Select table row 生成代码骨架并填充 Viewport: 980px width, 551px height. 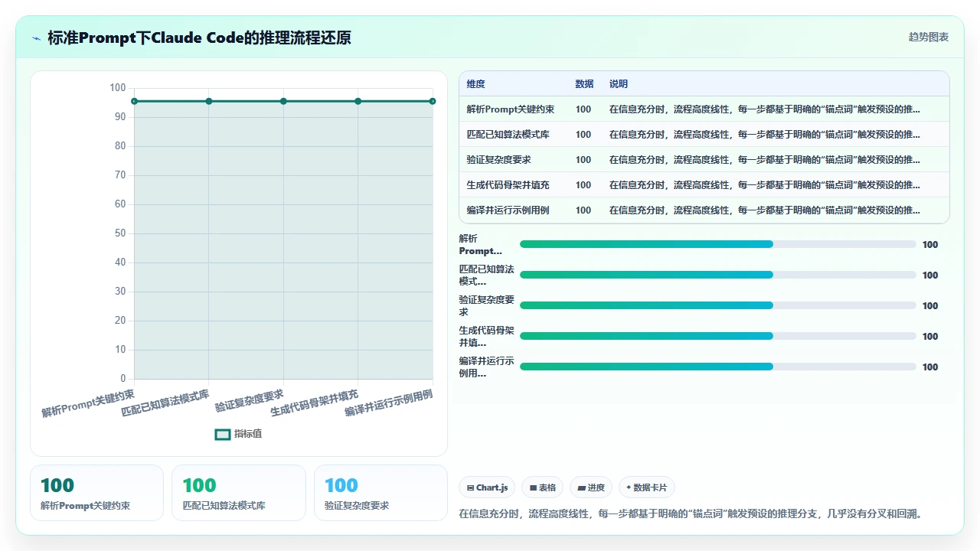click(704, 185)
